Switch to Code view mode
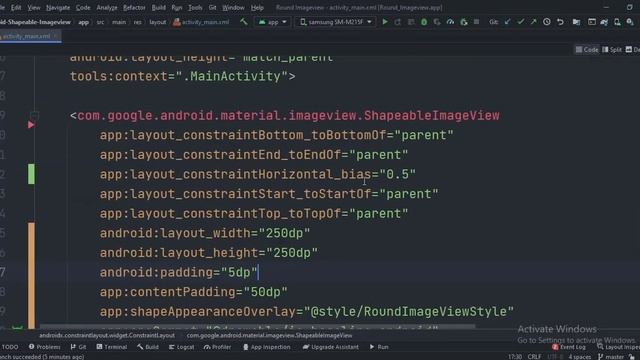 587,49
